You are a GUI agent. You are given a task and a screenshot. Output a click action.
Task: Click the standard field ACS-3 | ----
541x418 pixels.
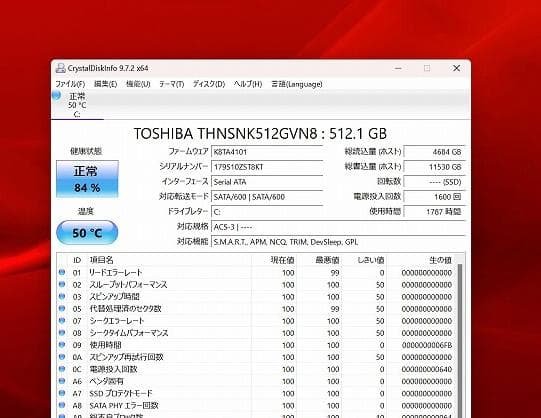click(x=338, y=227)
